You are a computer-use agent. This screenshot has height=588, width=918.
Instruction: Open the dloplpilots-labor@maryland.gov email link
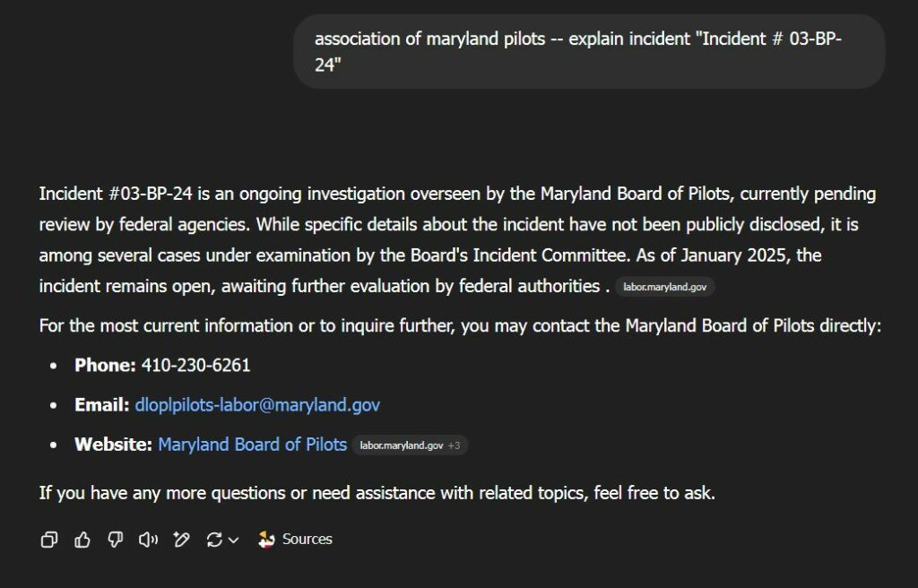pyautogui.click(x=257, y=404)
